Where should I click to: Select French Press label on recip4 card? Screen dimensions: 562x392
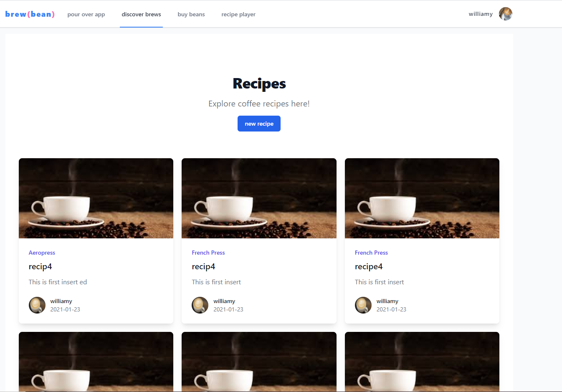pos(208,253)
